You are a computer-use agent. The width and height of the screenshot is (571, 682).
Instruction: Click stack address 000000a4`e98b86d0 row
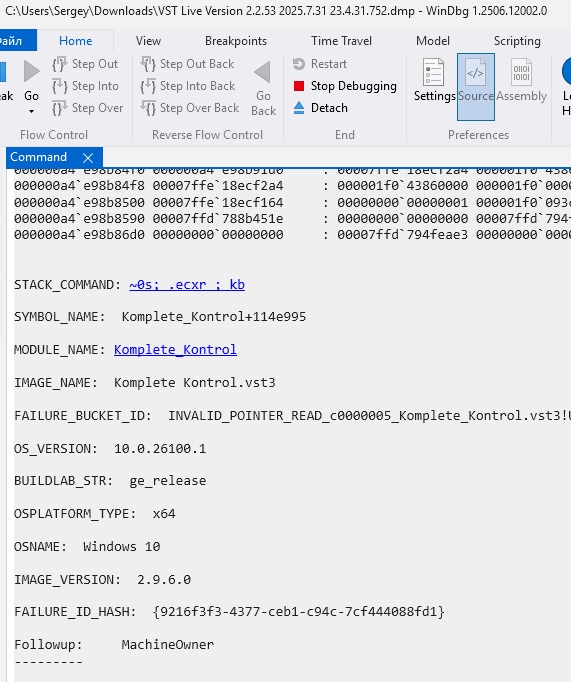[292, 235]
